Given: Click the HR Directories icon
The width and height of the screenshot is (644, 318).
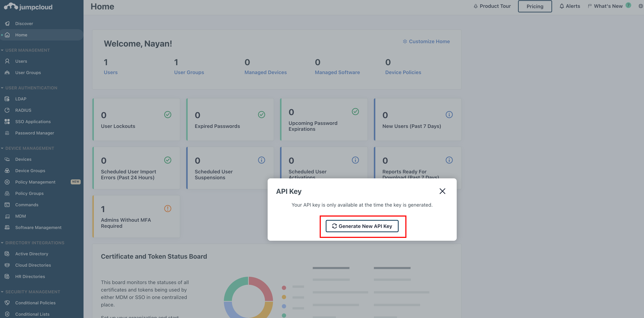Looking at the screenshot, I should click(7, 276).
